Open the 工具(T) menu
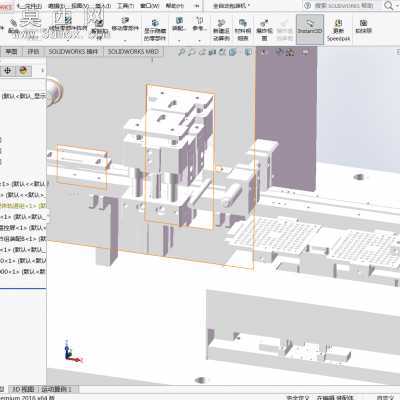 pyautogui.click(x=125, y=6)
